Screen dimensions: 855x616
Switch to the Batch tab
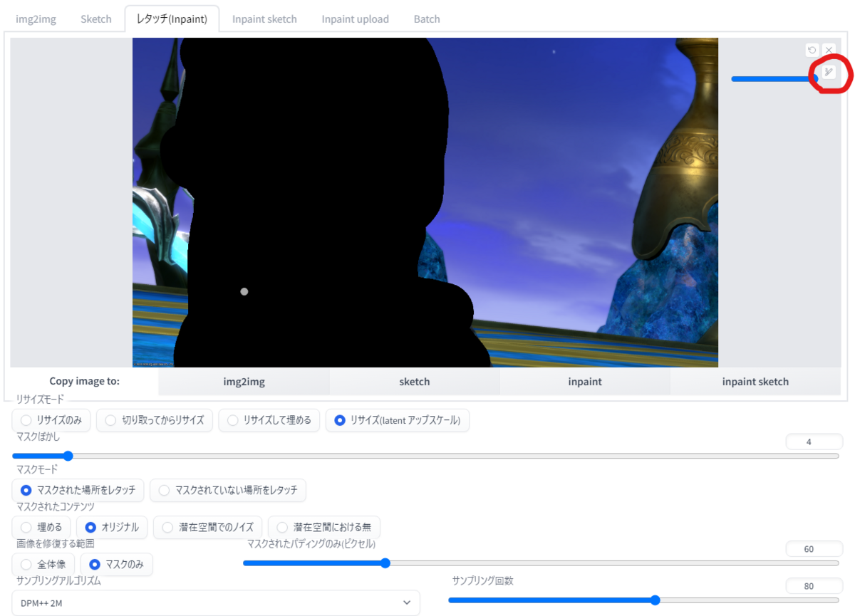coord(427,19)
